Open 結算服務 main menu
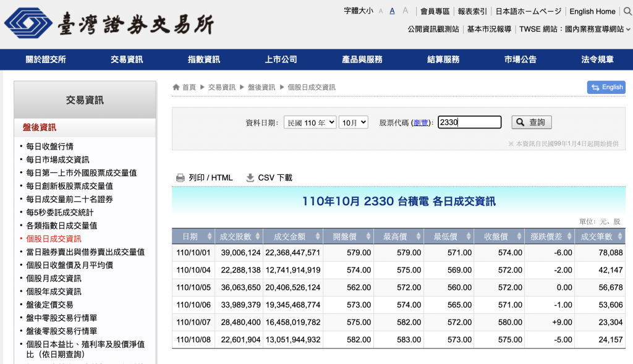The height and width of the screenshot is (364, 633). pos(443,59)
